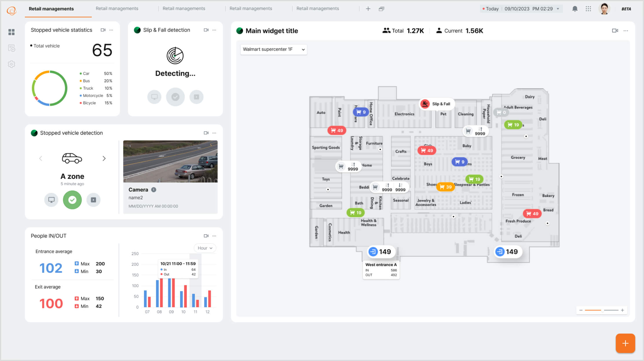Open user profile avatar
The image size is (644, 361).
click(x=604, y=9)
